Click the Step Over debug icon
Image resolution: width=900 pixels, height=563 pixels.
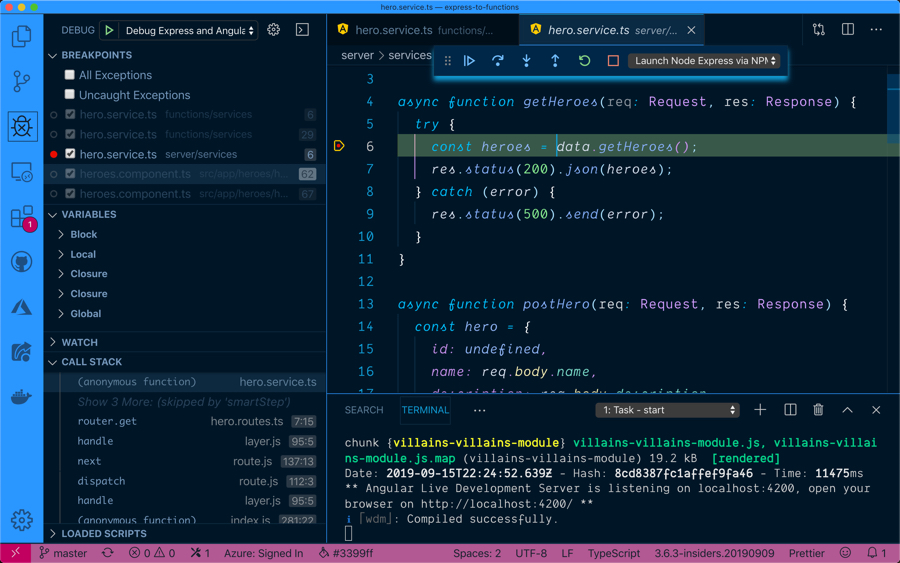coord(498,61)
